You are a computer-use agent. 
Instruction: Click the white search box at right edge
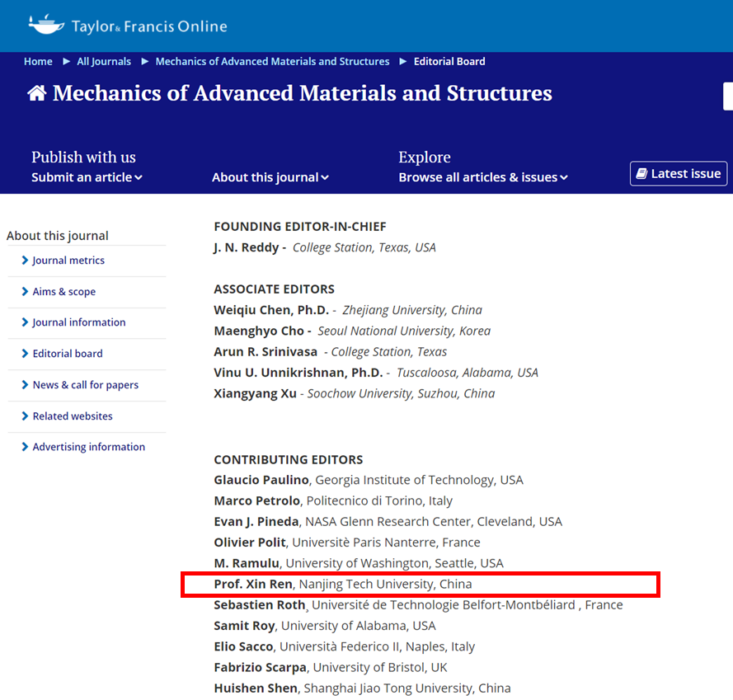(x=727, y=96)
